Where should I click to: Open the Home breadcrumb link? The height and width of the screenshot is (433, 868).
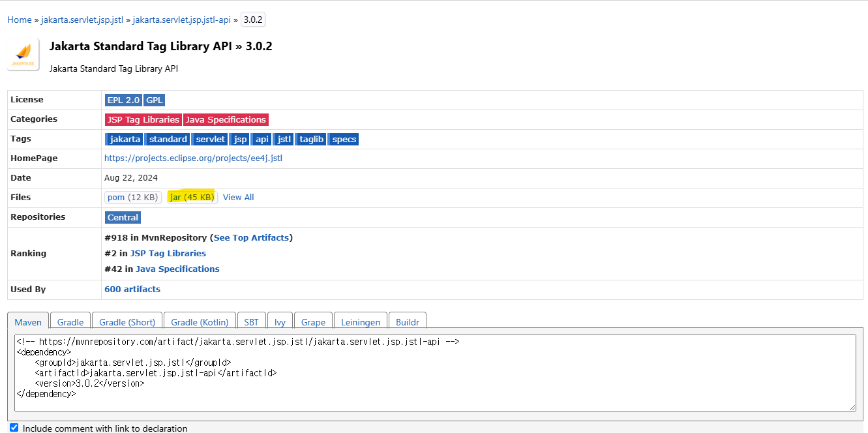click(x=20, y=20)
